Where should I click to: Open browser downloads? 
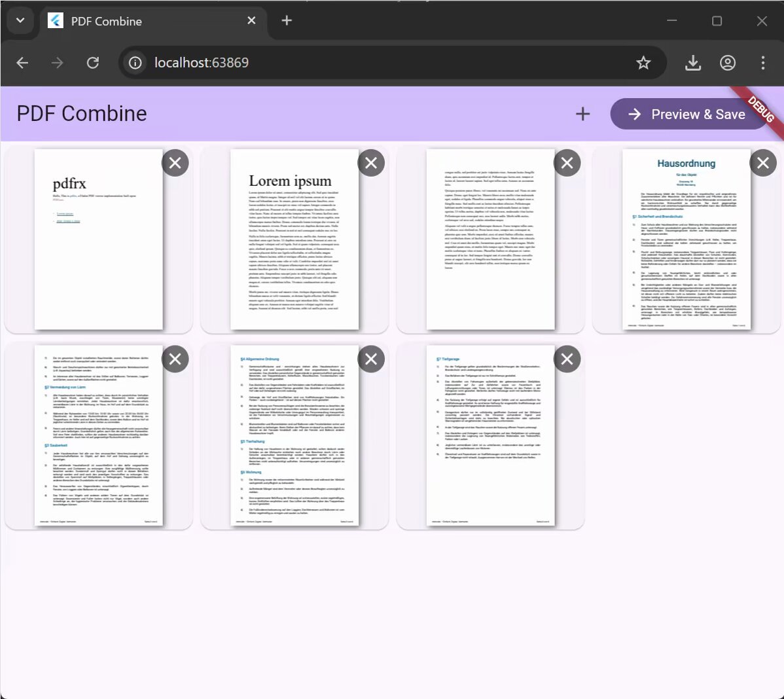point(692,62)
